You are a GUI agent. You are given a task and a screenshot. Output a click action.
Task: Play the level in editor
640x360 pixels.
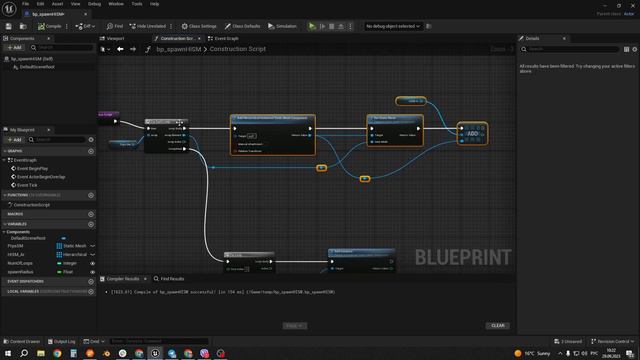click(x=312, y=26)
